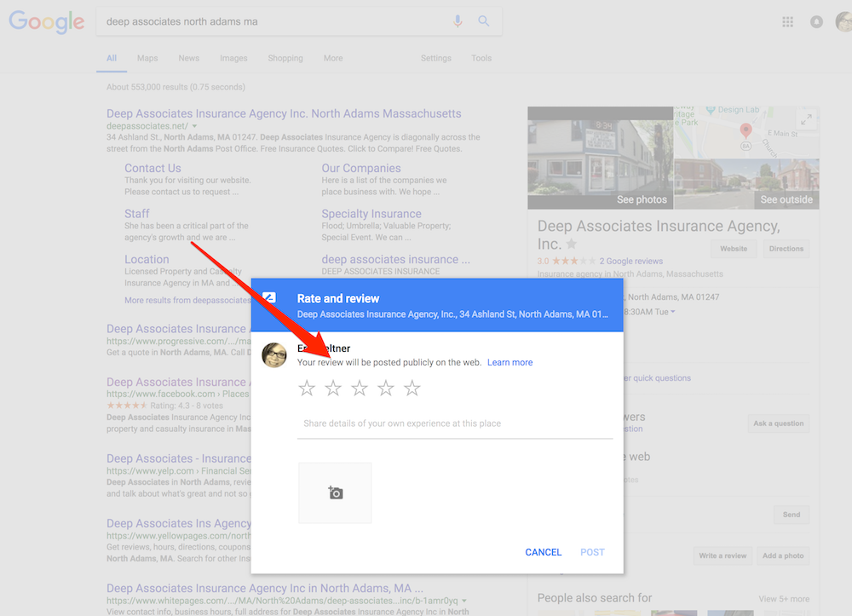The height and width of the screenshot is (616, 852).
Task: Open the business Website button
Action: tap(734, 249)
